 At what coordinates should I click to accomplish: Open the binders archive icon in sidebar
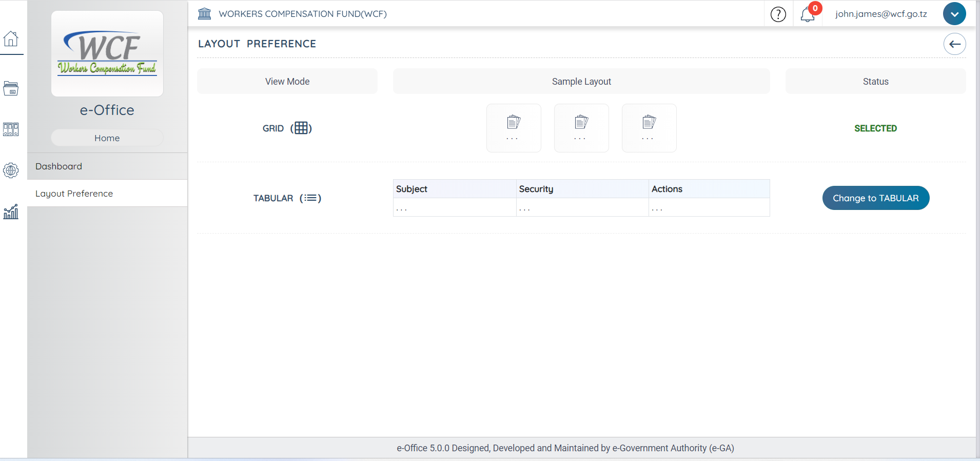click(x=11, y=129)
